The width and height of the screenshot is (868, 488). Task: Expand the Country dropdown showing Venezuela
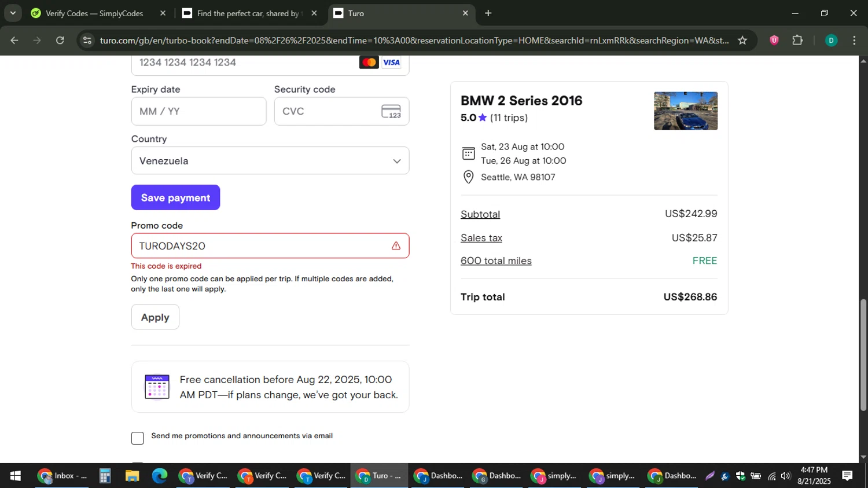pyautogui.click(x=270, y=161)
